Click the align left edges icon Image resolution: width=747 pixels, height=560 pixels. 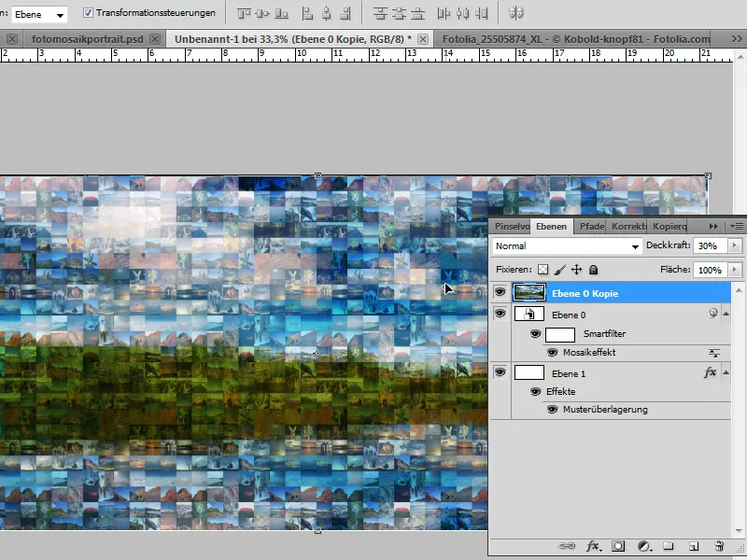pos(308,13)
